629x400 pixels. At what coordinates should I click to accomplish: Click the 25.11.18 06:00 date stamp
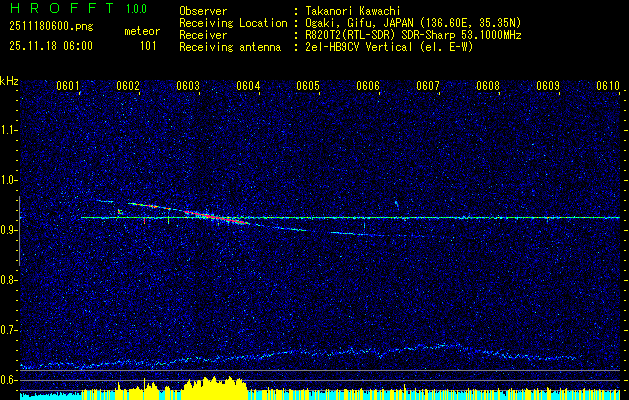point(50,45)
